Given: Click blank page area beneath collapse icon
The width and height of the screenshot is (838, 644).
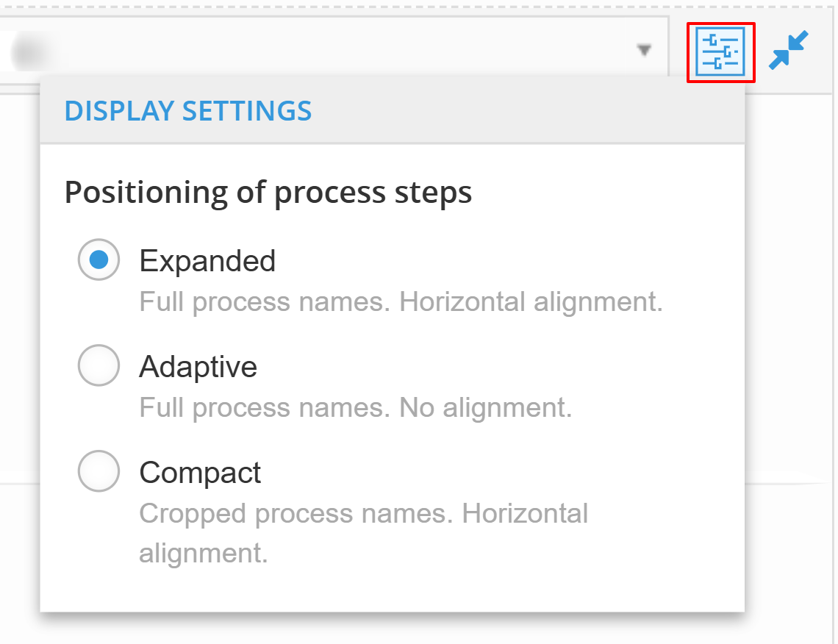Looking at the screenshot, I should (x=788, y=289).
